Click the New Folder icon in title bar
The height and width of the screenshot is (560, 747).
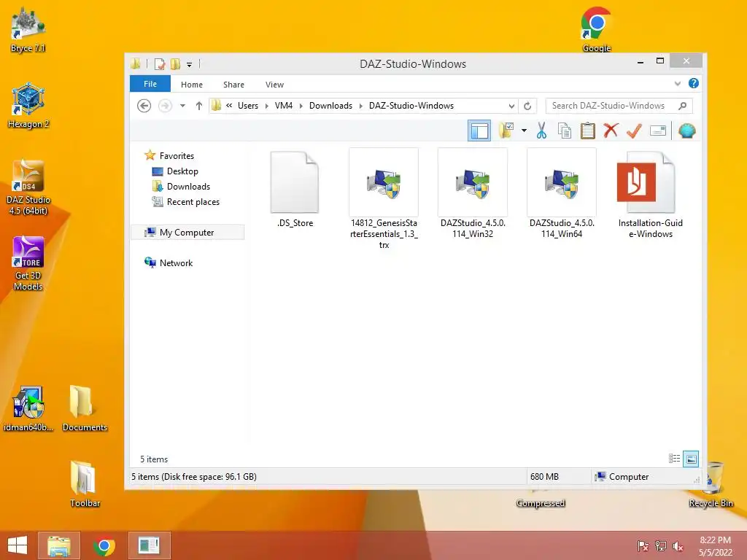175,64
